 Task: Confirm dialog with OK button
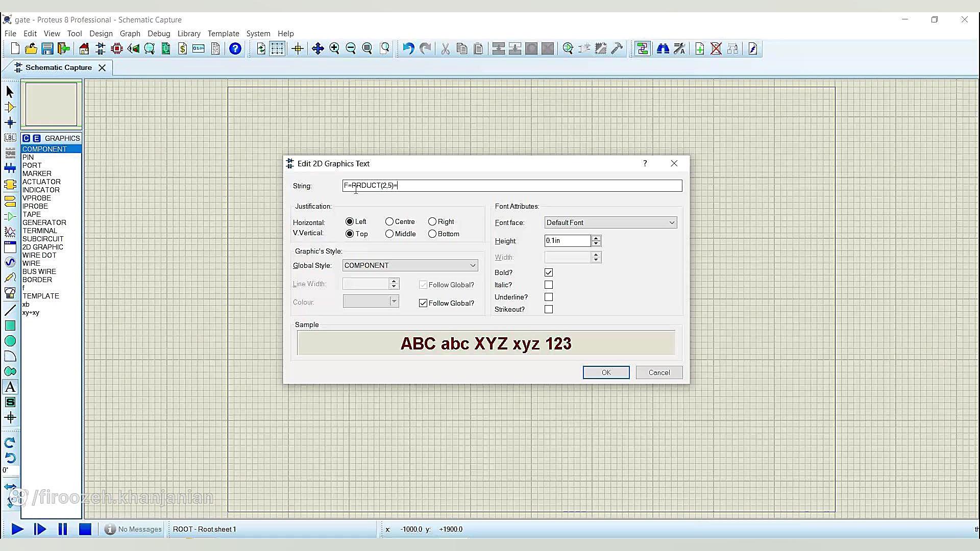tap(606, 372)
